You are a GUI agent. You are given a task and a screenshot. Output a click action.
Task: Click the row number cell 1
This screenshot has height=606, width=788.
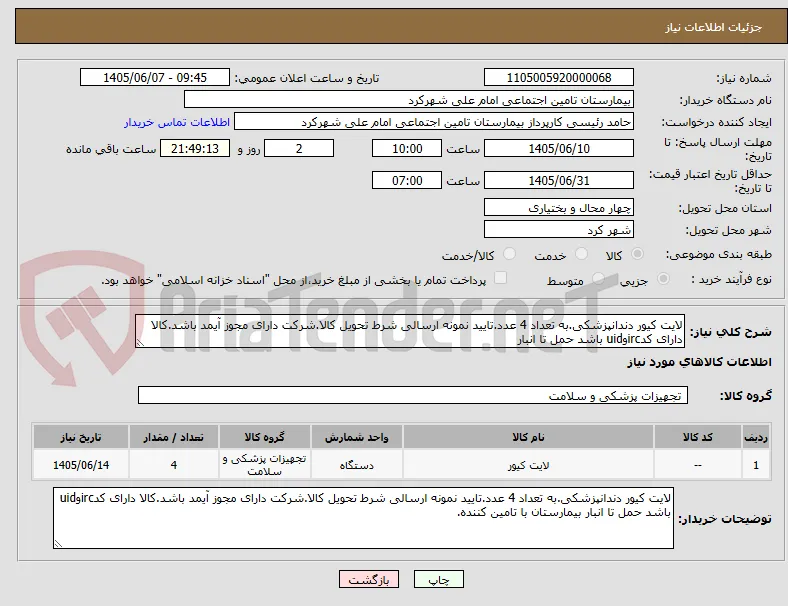(x=755, y=465)
